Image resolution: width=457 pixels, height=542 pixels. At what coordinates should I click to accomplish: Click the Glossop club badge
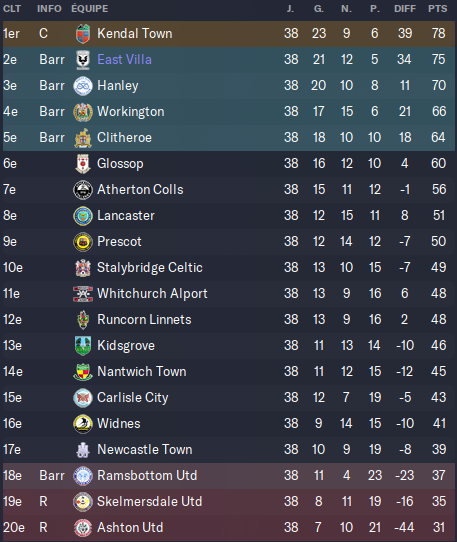tap(83, 164)
